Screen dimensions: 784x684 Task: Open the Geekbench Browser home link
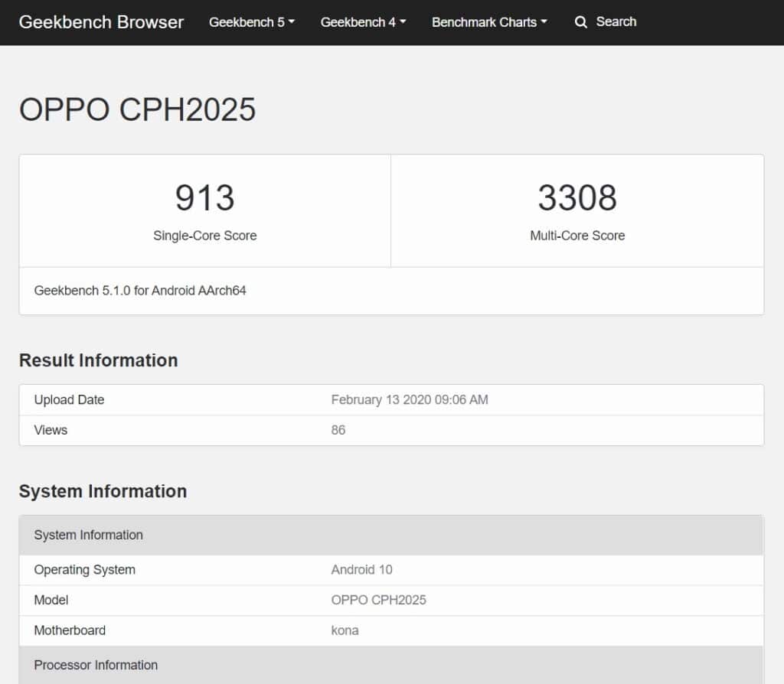[x=102, y=22]
